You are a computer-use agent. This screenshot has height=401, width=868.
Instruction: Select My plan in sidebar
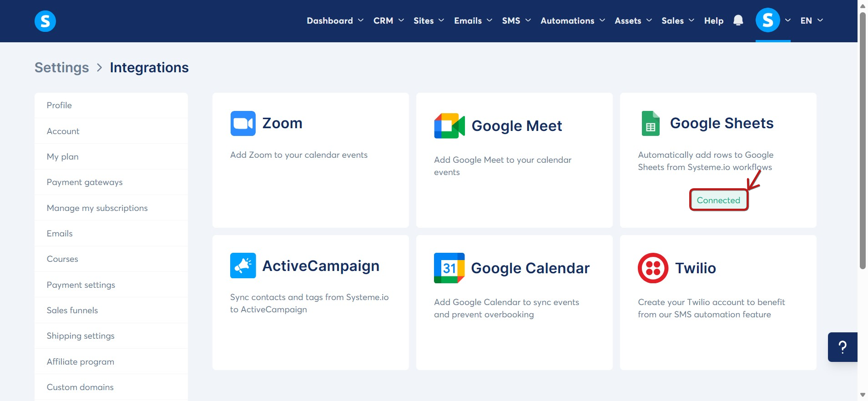pyautogui.click(x=111, y=156)
